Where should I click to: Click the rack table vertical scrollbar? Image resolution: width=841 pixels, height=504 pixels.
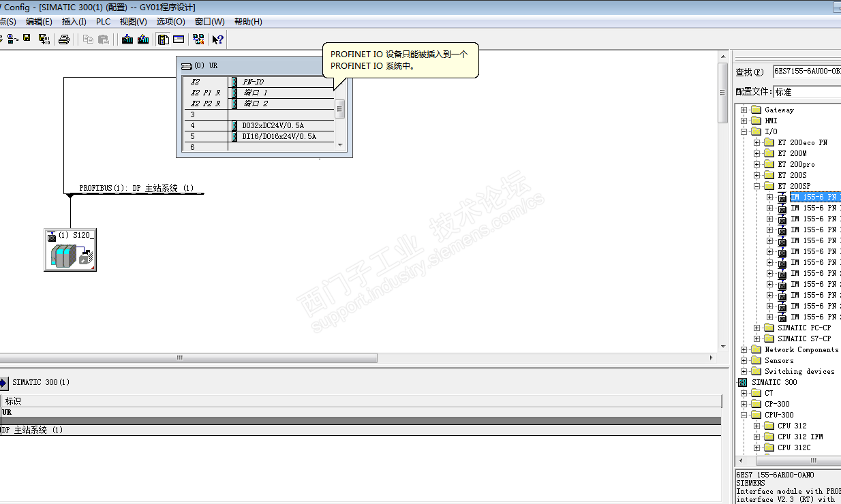click(x=340, y=109)
